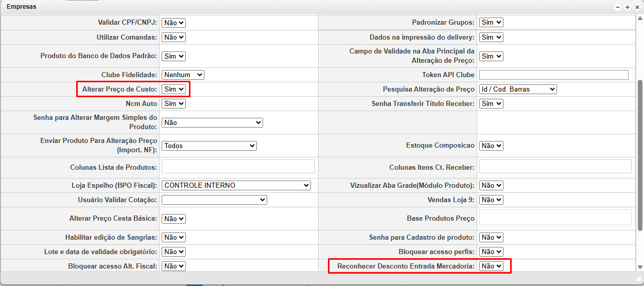Open the Validar CPF/CNPJ dropdown
The image size is (644, 286).
coord(173,23)
